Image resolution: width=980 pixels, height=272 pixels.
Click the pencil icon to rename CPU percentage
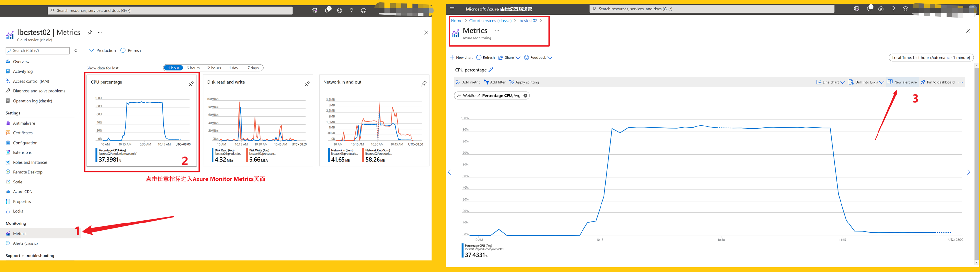(491, 70)
